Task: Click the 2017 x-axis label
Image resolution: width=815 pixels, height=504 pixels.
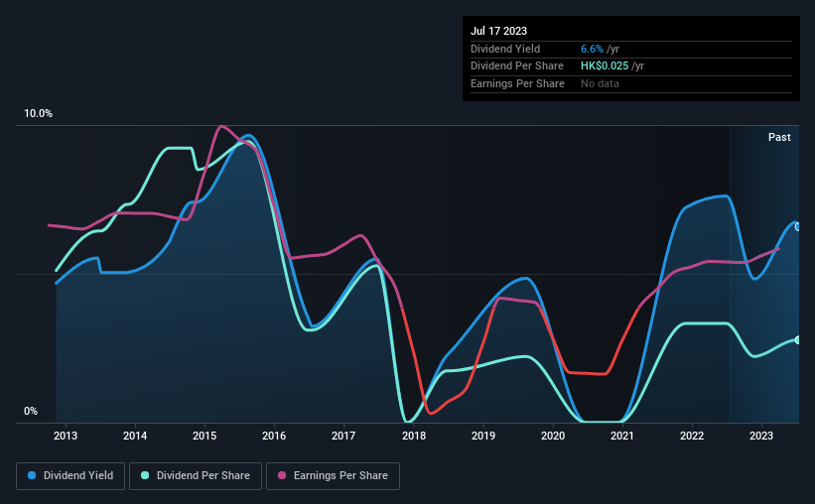Action: (x=343, y=436)
